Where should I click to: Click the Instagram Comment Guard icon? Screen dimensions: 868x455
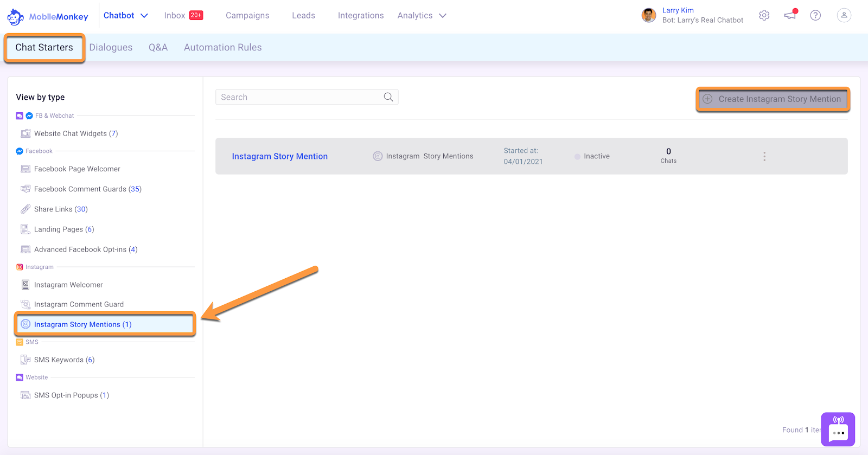25,304
